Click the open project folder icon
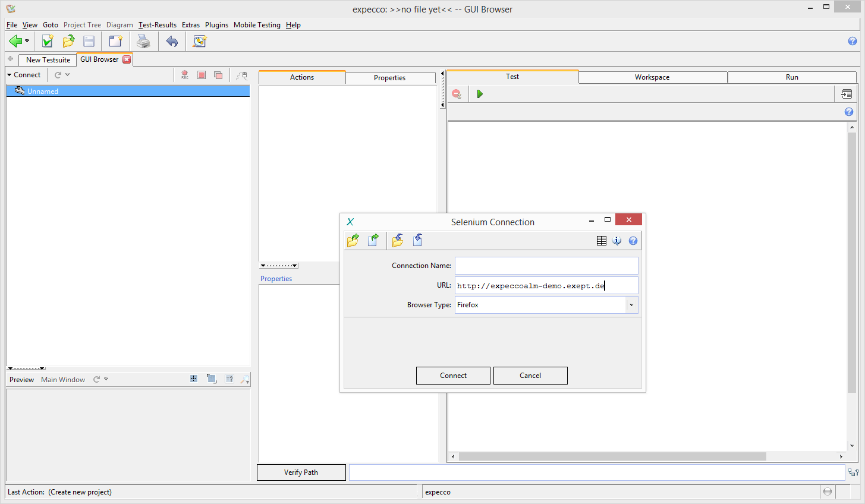The height and width of the screenshot is (504, 865). [x=68, y=41]
